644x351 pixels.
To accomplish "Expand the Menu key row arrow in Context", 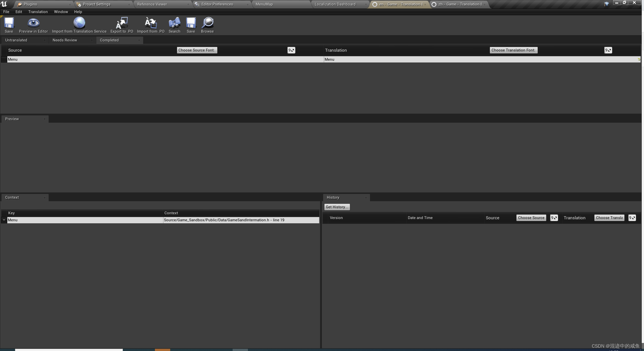I will click(4, 220).
